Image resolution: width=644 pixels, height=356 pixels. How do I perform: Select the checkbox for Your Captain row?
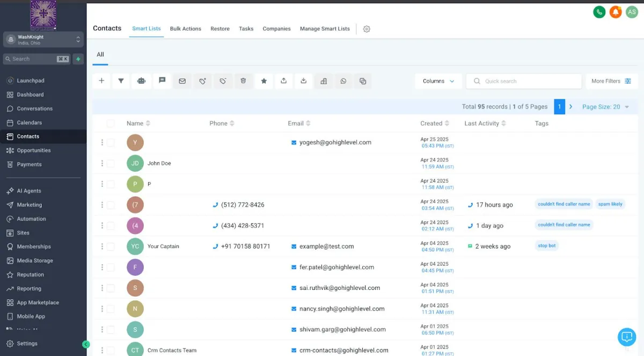point(111,246)
